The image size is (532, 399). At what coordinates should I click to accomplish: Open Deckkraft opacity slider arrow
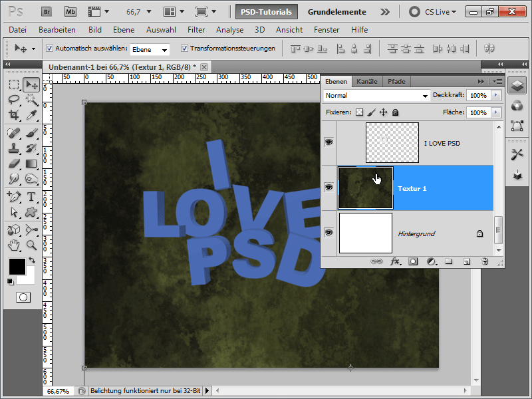tap(496, 95)
